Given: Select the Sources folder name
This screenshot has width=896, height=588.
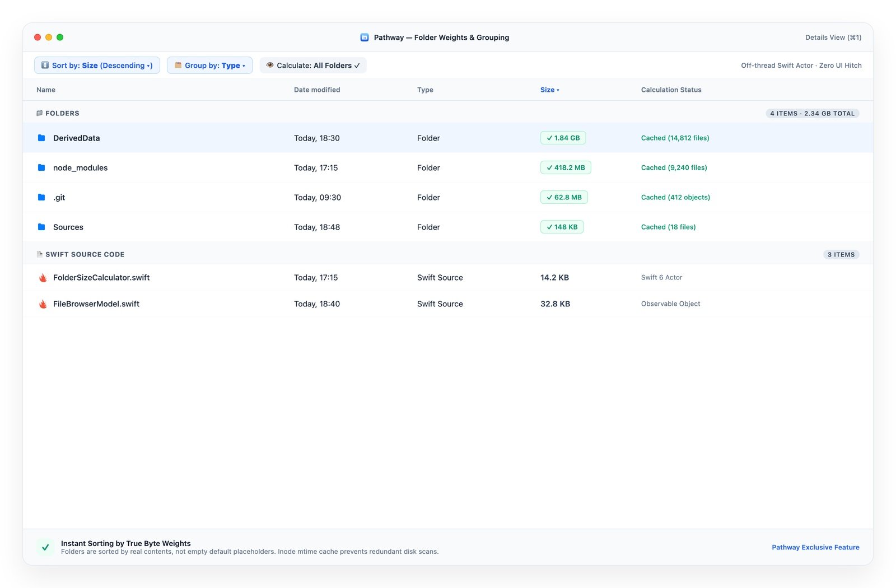Looking at the screenshot, I should click(68, 227).
